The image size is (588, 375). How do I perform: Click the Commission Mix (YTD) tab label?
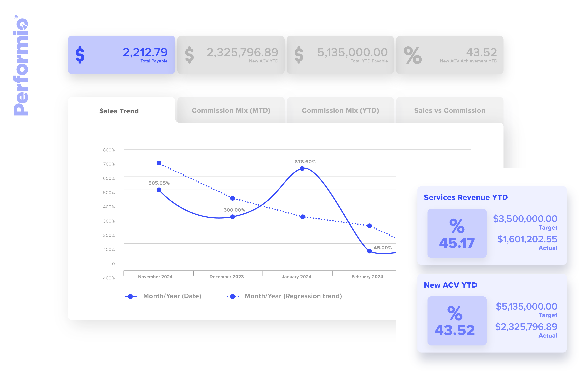[340, 110]
